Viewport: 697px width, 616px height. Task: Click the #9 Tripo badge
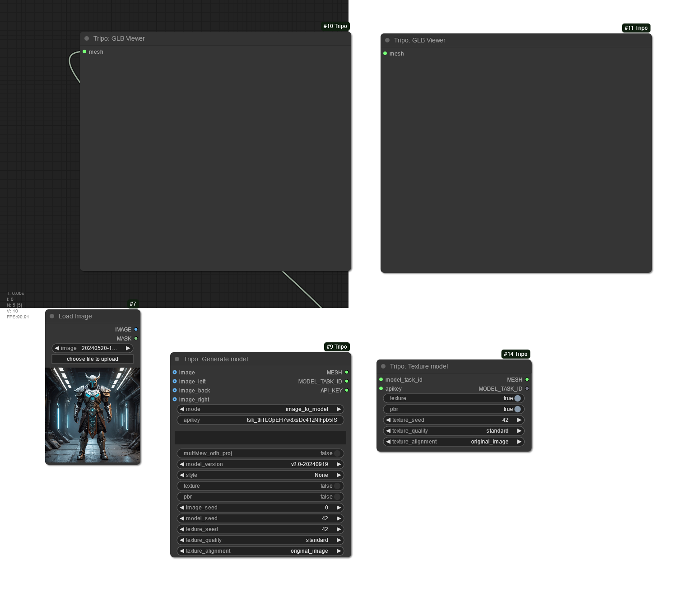point(337,347)
